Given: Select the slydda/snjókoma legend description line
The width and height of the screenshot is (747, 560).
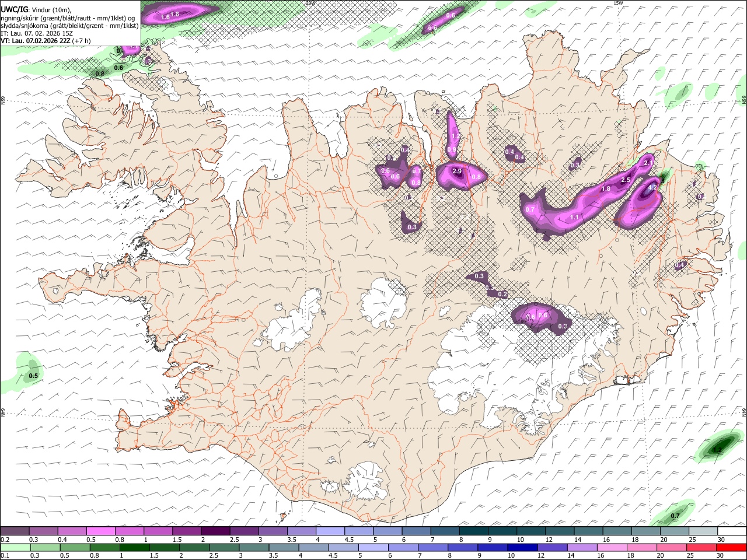Looking at the screenshot, I should (x=69, y=26).
